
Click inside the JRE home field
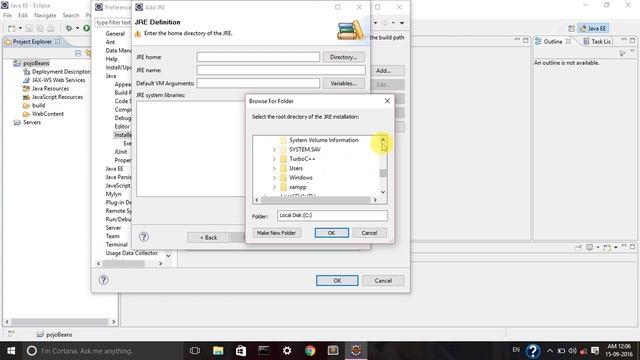[258, 57]
